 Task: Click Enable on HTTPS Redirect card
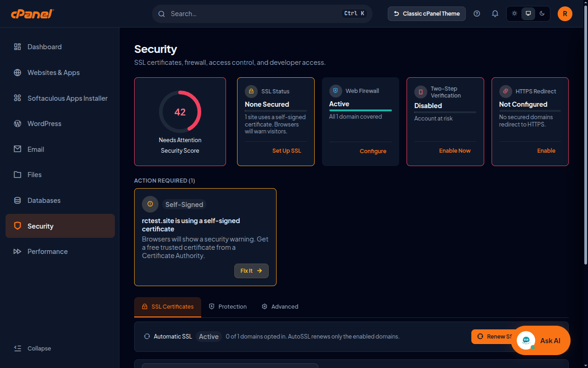546,151
